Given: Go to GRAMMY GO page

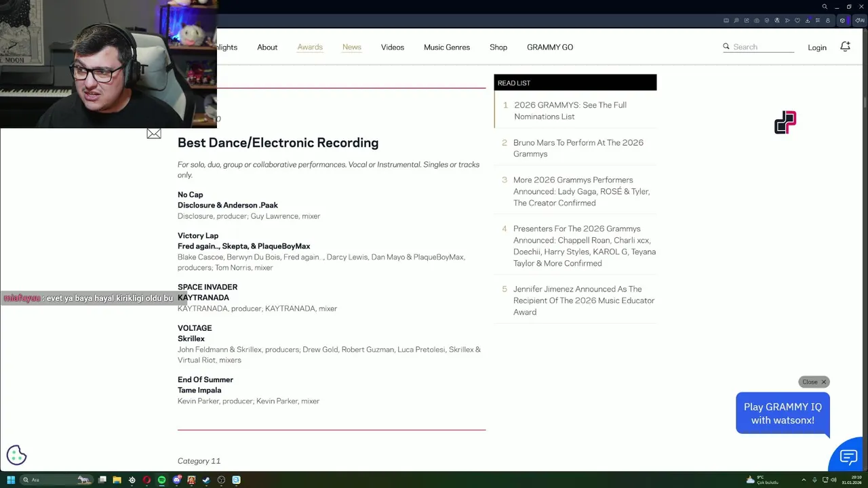Looking at the screenshot, I should (x=550, y=47).
